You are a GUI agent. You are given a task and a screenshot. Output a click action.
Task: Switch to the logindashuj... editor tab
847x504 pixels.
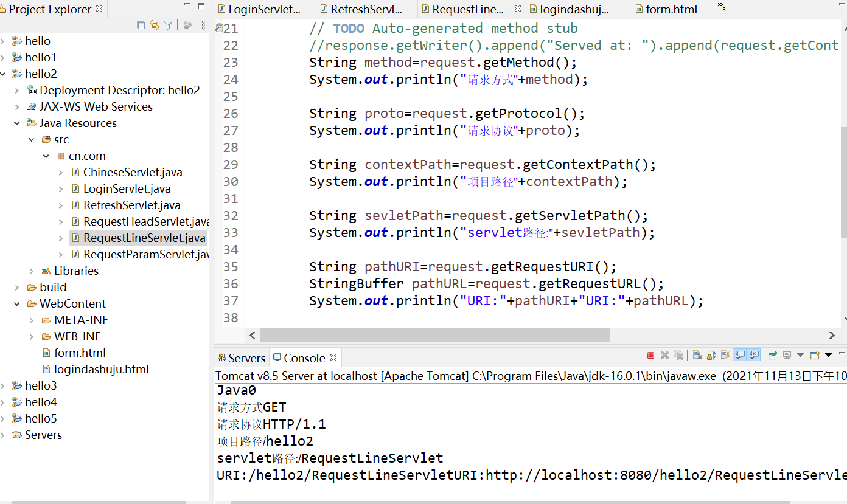point(569,9)
